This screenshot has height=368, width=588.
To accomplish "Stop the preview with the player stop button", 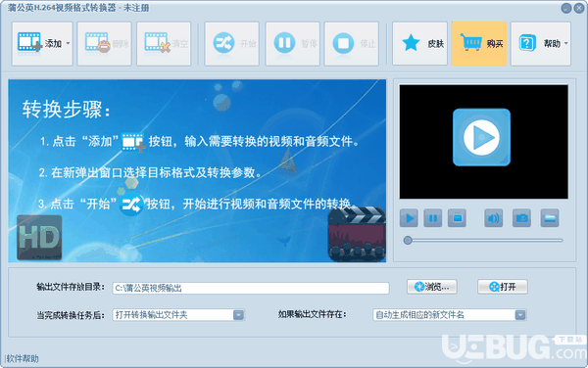I will (x=457, y=218).
